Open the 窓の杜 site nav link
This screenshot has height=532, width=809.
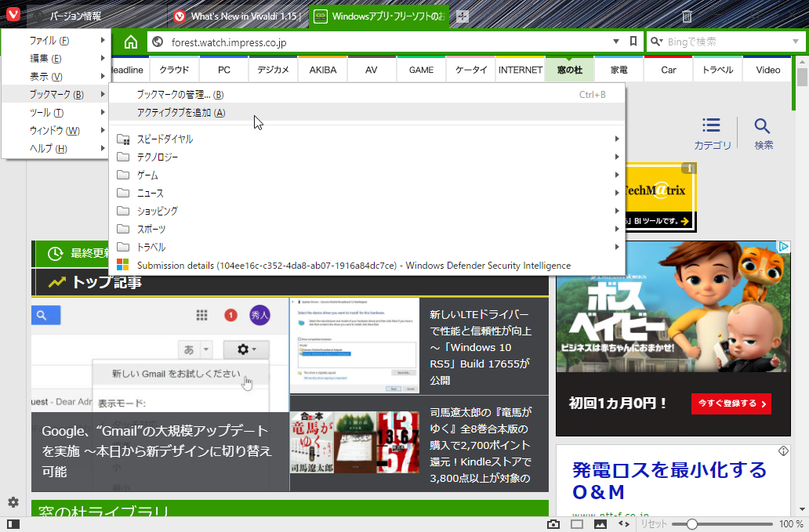[x=570, y=70]
